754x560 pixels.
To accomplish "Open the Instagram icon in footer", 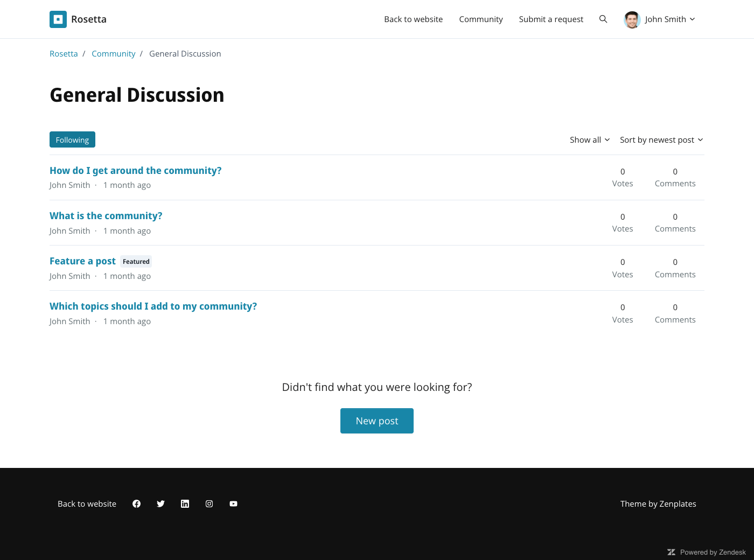I will (x=209, y=504).
